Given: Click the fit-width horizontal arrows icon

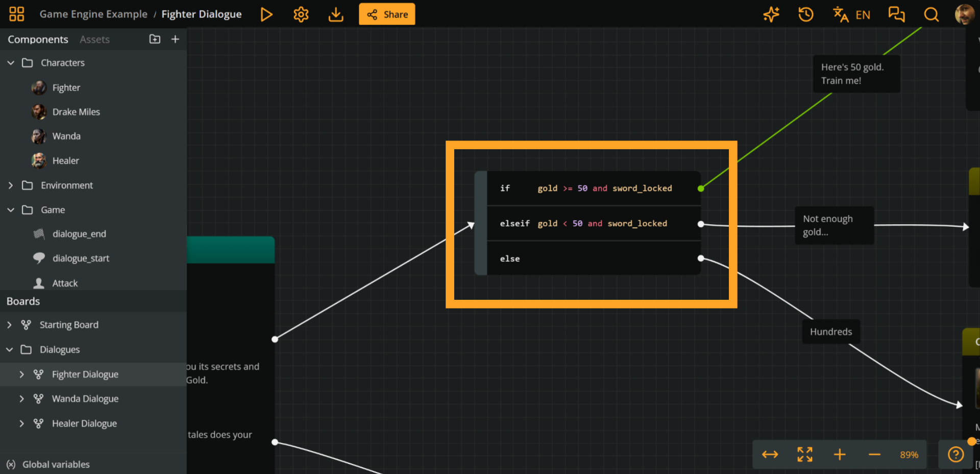Looking at the screenshot, I should (770, 455).
